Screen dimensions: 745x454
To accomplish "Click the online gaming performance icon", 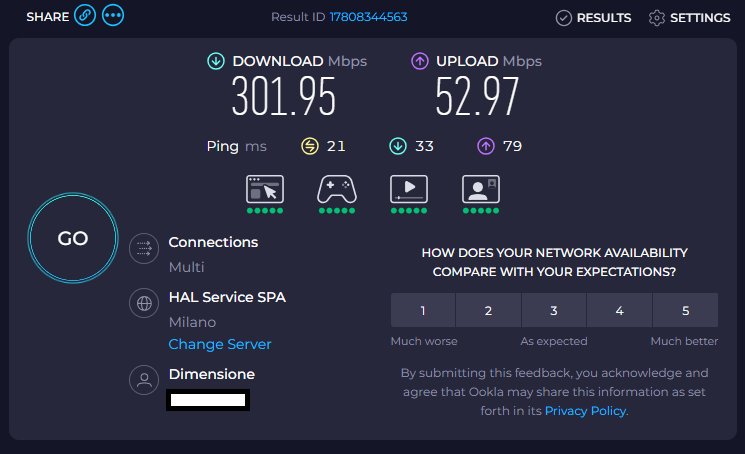I will pos(337,189).
